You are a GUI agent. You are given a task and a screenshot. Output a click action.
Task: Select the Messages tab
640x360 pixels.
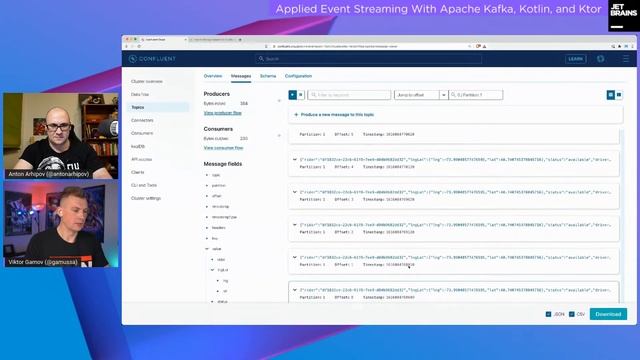coord(241,76)
